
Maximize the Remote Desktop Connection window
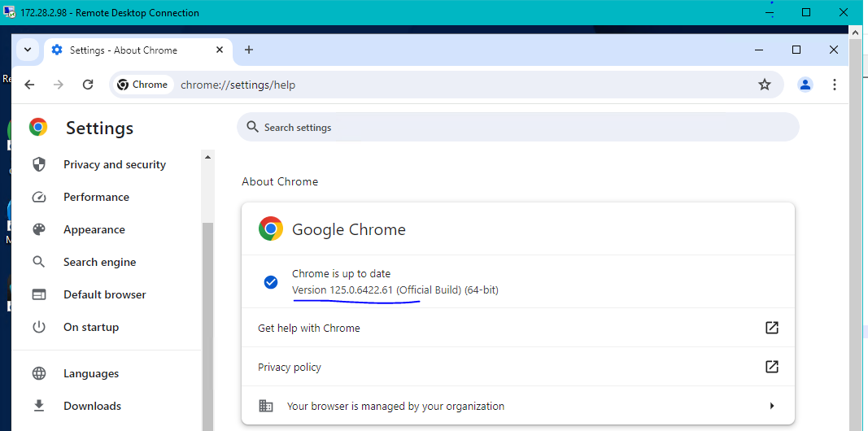806,12
